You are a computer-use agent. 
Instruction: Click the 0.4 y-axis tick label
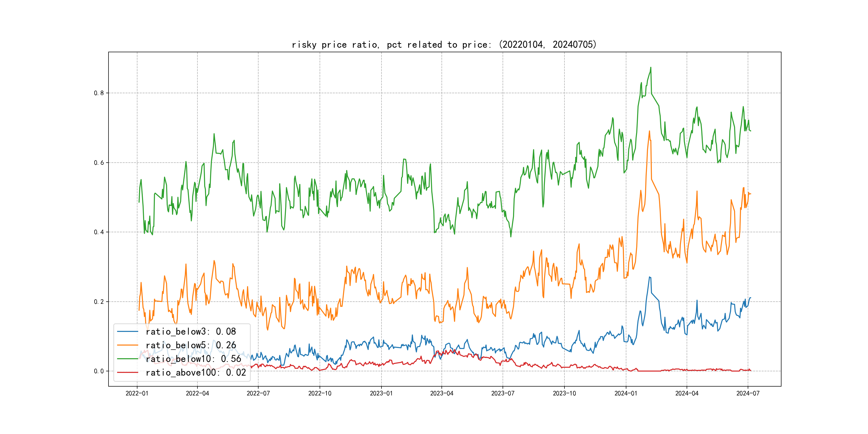coord(99,232)
